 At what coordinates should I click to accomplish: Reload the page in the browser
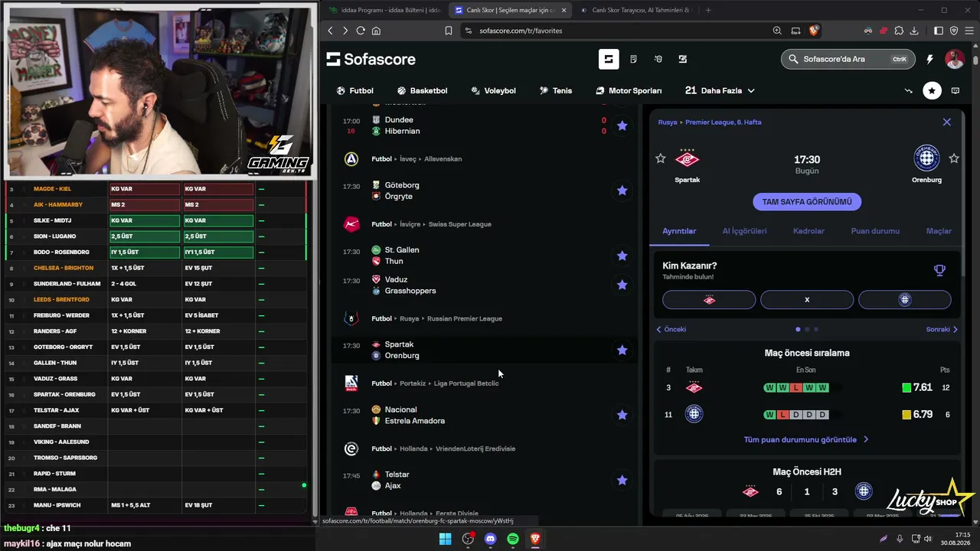[361, 31]
